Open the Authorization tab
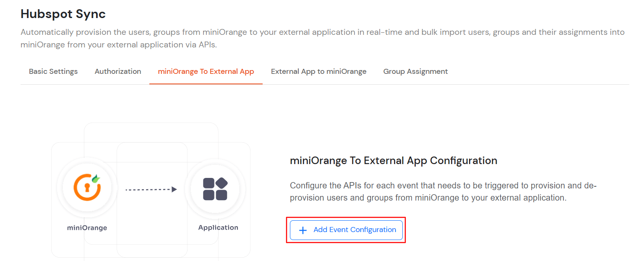Viewport: 644px width, 261px height. click(x=117, y=71)
